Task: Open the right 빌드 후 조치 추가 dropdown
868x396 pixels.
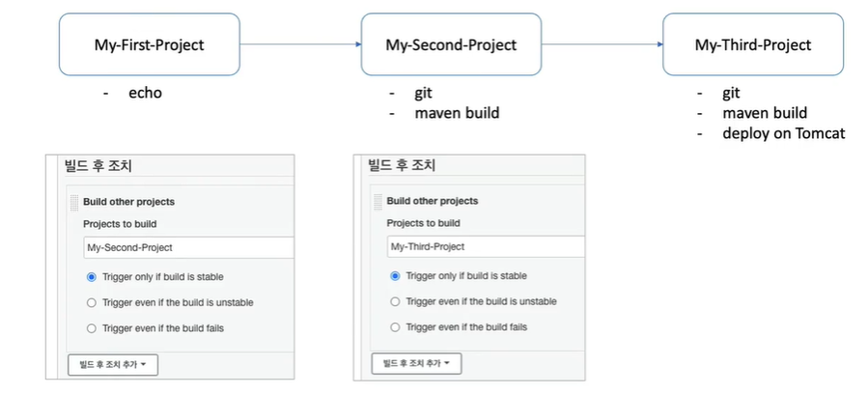Action: tap(416, 363)
